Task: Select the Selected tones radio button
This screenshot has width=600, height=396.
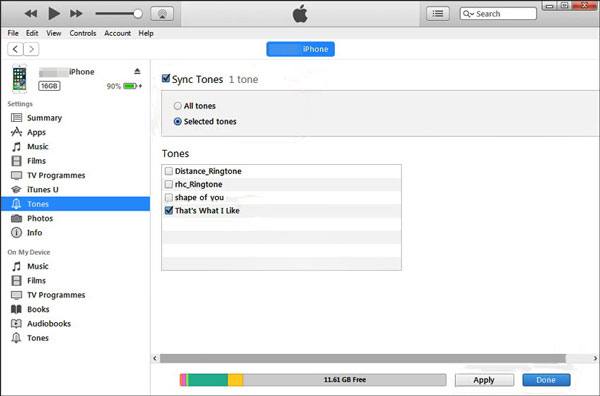Action: (x=178, y=122)
